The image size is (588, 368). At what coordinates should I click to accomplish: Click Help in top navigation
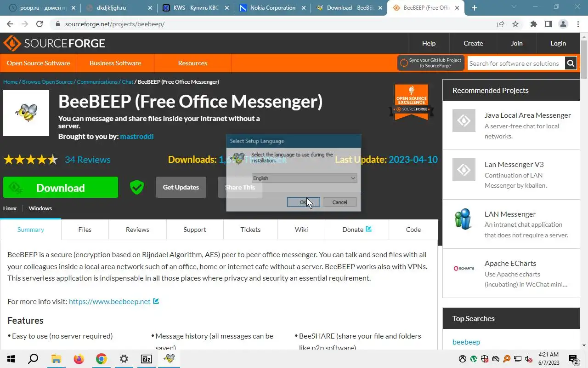[429, 43]
